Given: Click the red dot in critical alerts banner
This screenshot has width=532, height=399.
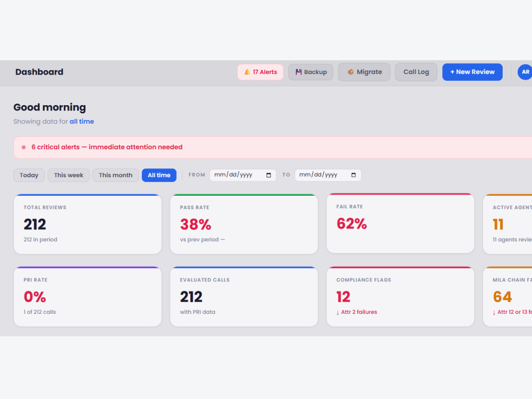Looking at the screenshot, I should pos(24,147).
